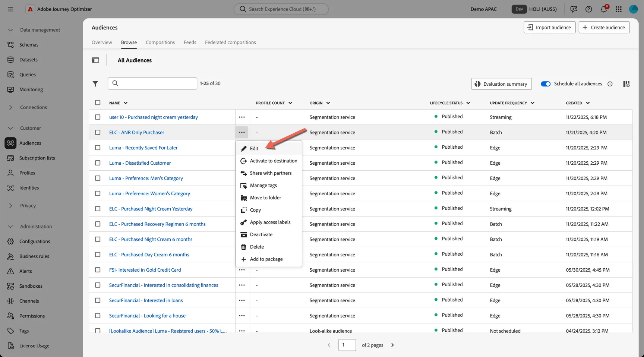Check the ELC - Purchased Day Cream 6 months row
Screen dimensions: 644x357
click(98, 255)
